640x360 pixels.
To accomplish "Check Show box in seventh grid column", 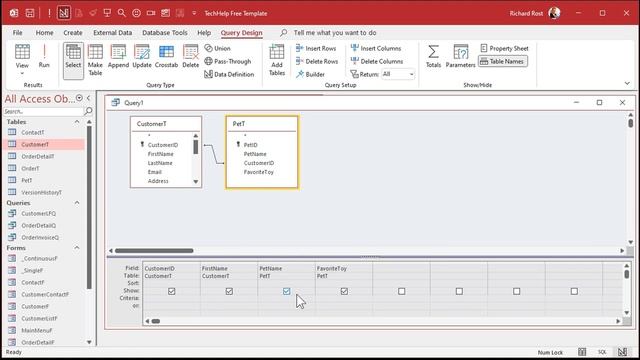I will (517, 291).
